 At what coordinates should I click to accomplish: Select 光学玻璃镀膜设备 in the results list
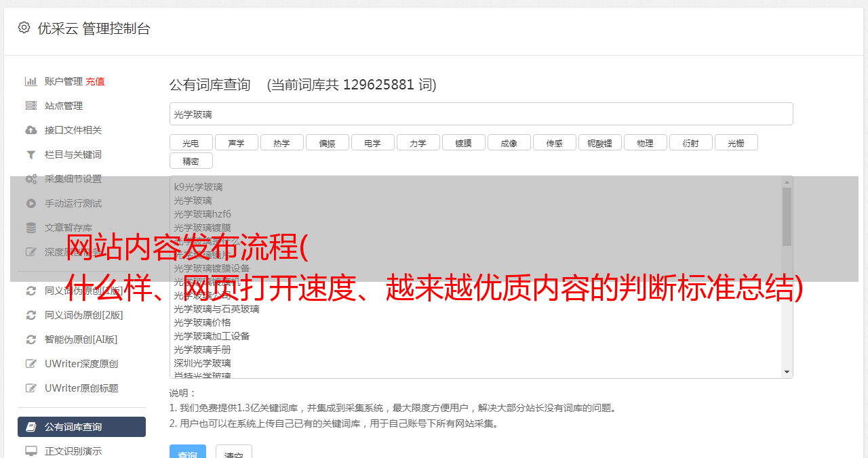click(x=212, y=268)
